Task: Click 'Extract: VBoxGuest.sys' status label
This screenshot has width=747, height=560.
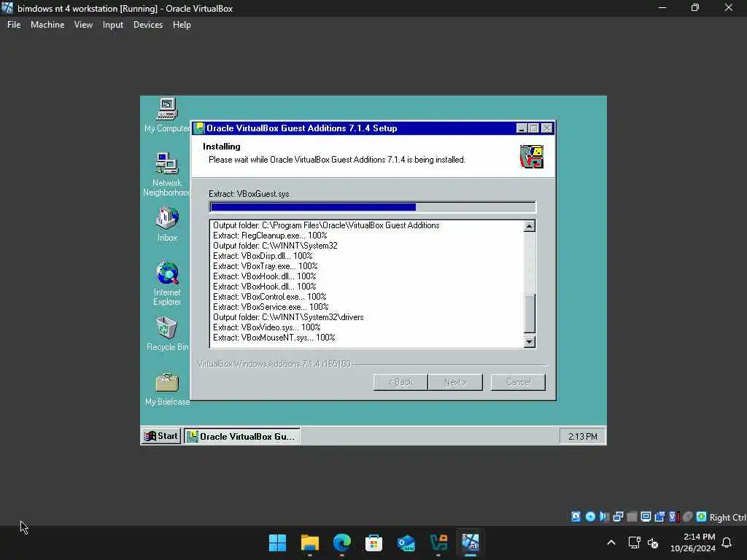Action: (249, 194)
